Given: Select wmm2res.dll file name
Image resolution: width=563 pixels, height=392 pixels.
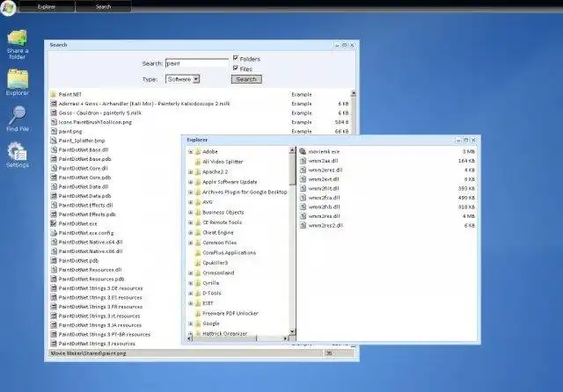Looking at the screenshot, I should tap(324, 216).
